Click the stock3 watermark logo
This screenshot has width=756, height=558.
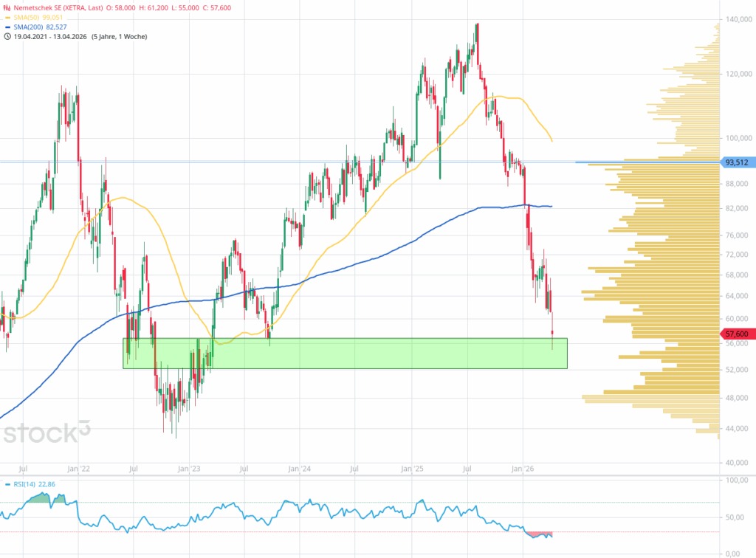[47, 433]
